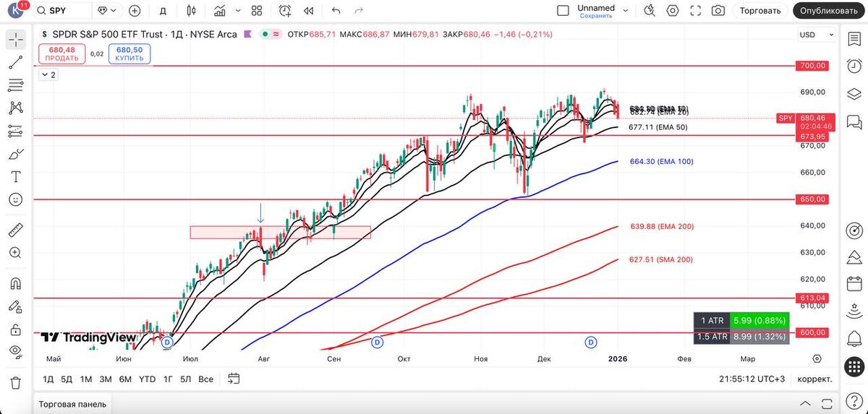
Task: Maximize the trading panel
Action: tap(825, 403)
